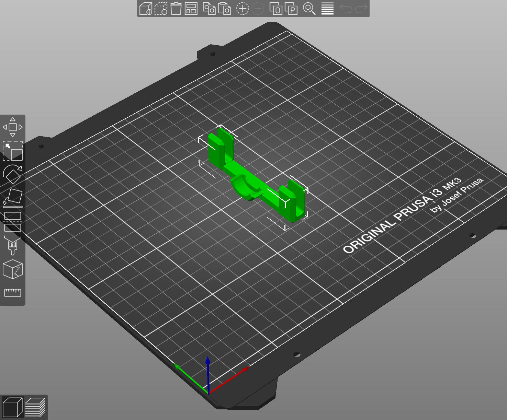
Task: Split model to objects
Action: 276,9
